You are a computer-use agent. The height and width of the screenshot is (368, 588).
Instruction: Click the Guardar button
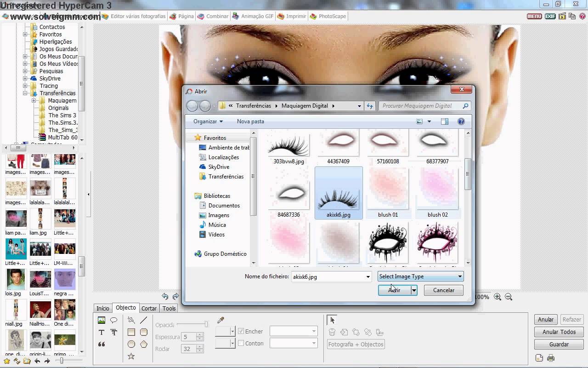[x=559, y=344]
